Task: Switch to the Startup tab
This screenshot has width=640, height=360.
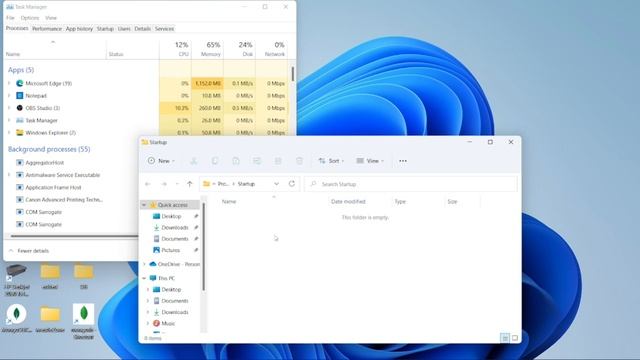Action: 105,29
